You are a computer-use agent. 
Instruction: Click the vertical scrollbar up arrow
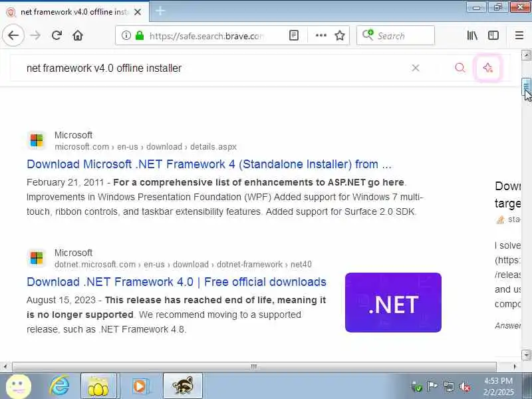(x=526, y=55)
